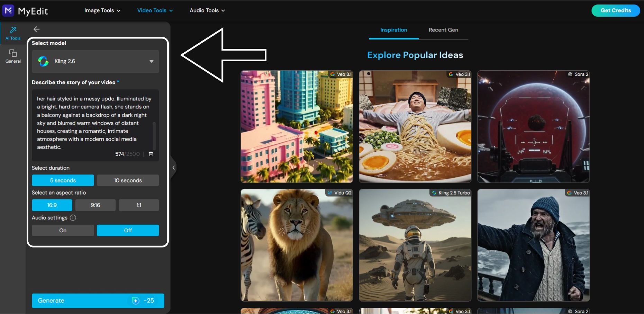Select the 10 seconds duration

point(128,180)
